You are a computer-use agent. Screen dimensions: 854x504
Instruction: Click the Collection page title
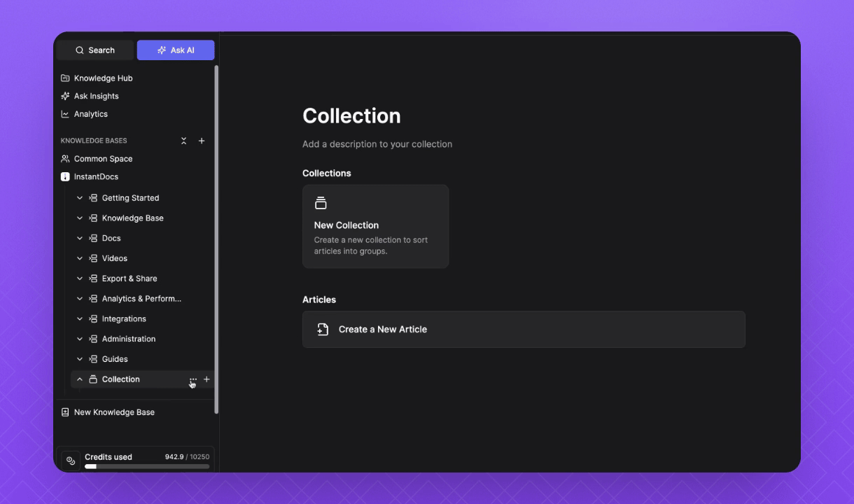point(351,115)
